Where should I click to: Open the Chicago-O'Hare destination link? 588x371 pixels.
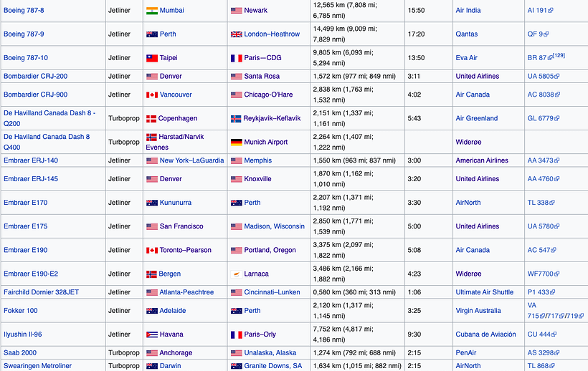268,95
